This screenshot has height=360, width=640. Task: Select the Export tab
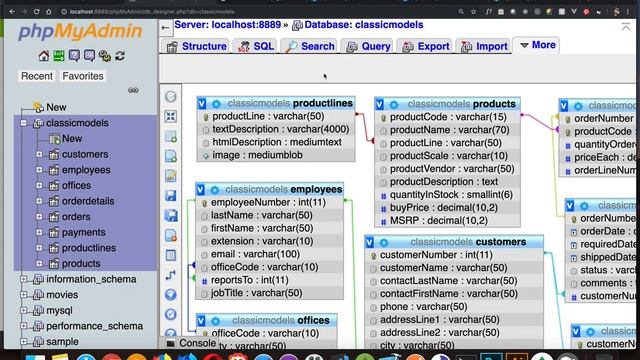click(425, 46)
